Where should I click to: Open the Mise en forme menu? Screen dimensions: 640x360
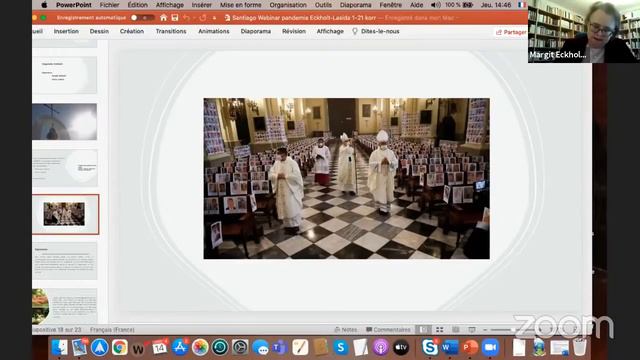click(x=240, y=5)
